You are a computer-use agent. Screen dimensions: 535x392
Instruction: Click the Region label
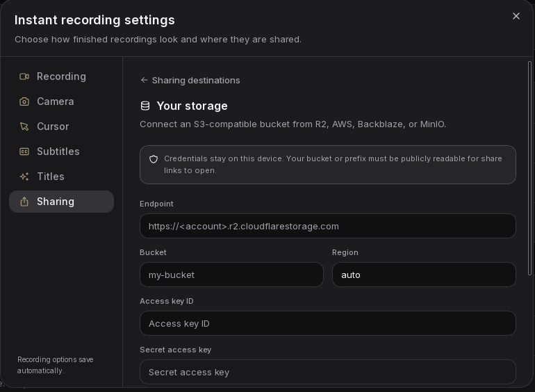(345, 252)
